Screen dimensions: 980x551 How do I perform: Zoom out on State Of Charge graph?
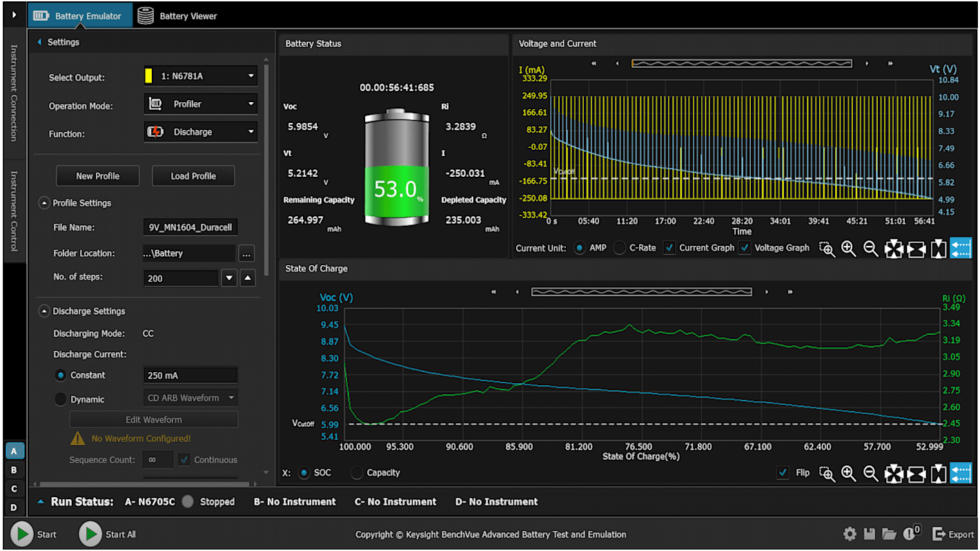[871, 474]
